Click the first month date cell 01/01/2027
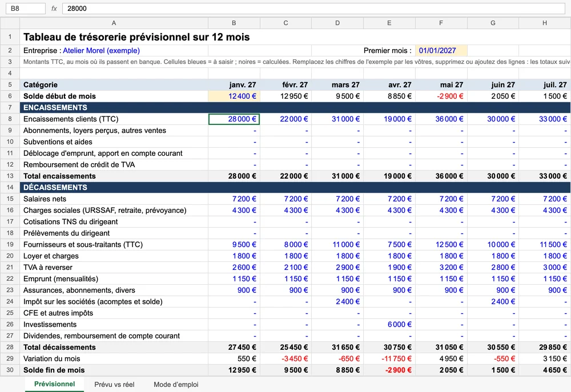The height and width of the screenshot is (392, 571). coord(441,51)
